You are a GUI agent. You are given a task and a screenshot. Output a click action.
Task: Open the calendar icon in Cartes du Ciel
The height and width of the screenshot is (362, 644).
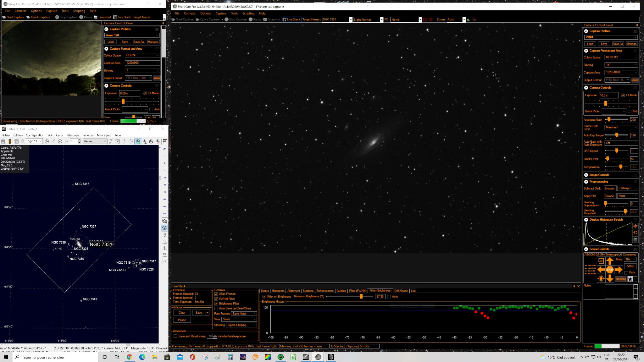click(3, 141)
